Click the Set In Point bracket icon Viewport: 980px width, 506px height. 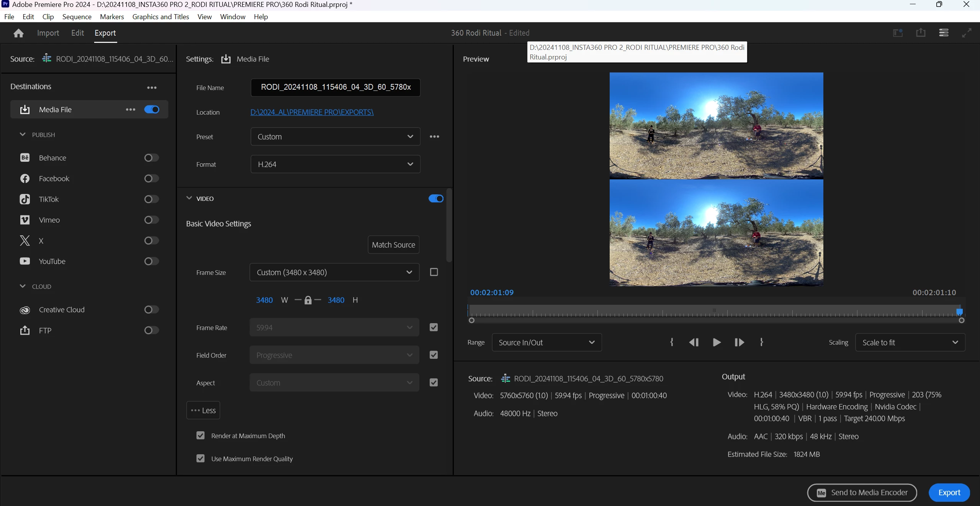pos(671,342)
